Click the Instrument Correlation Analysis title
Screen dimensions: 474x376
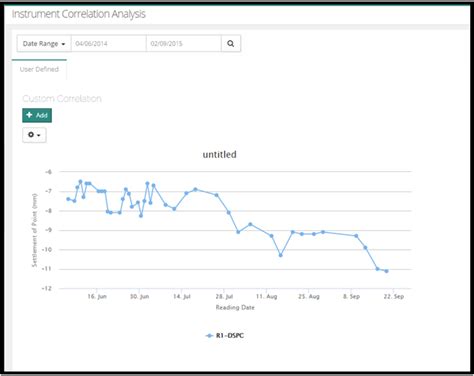pos(79,14)
